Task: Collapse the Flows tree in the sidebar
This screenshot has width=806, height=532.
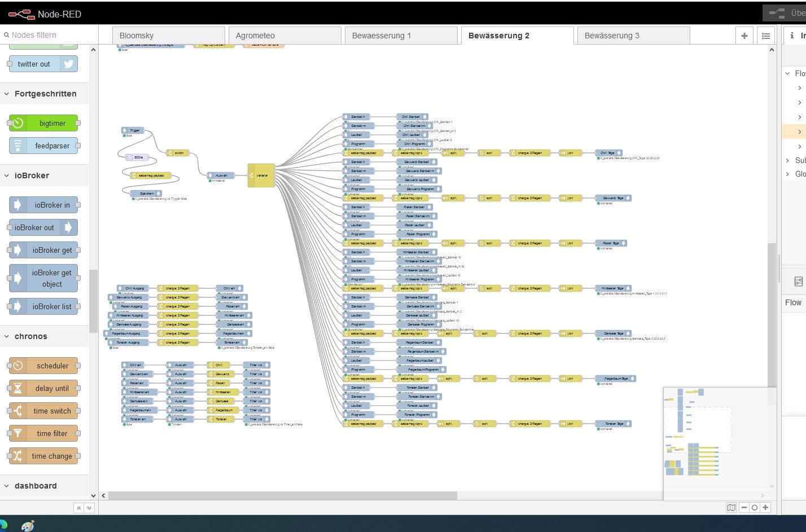Action: (x=788, y=73)
